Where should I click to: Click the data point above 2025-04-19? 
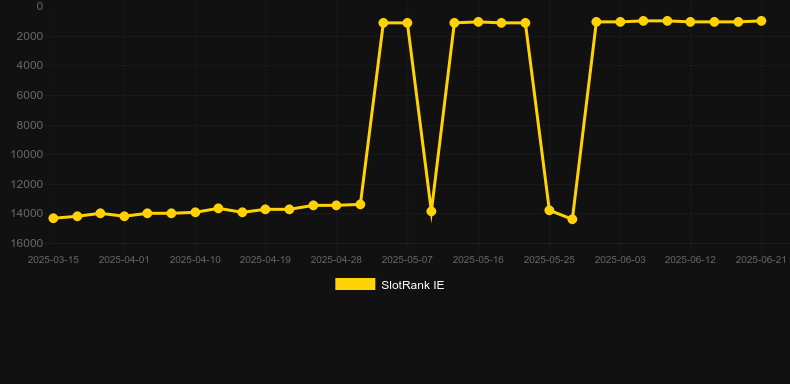(x=266, y=209)
